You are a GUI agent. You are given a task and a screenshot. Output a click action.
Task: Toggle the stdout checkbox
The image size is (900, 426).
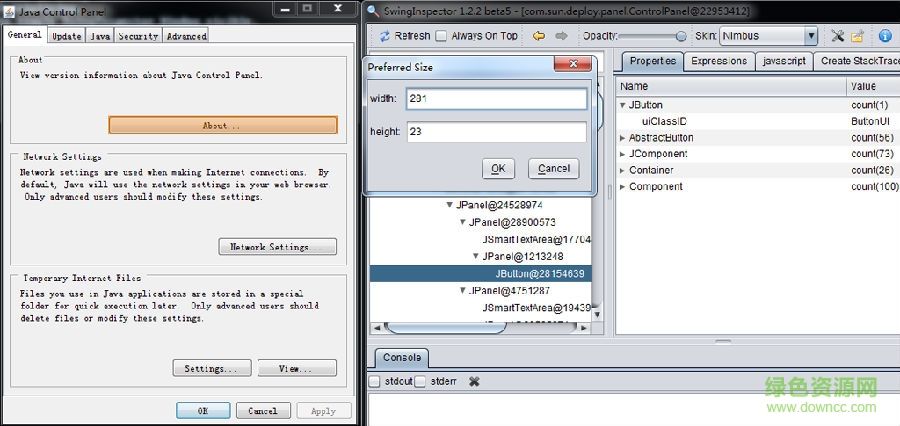(374, 381)
